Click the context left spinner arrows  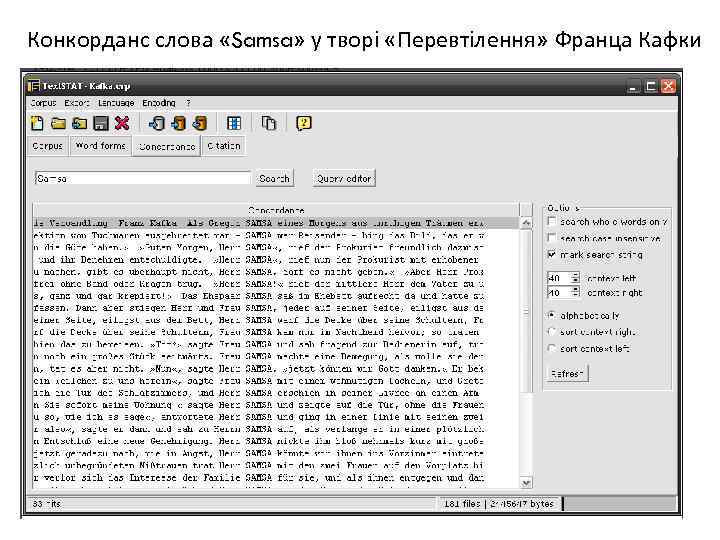pyautogui.click(x=575, y=278)
